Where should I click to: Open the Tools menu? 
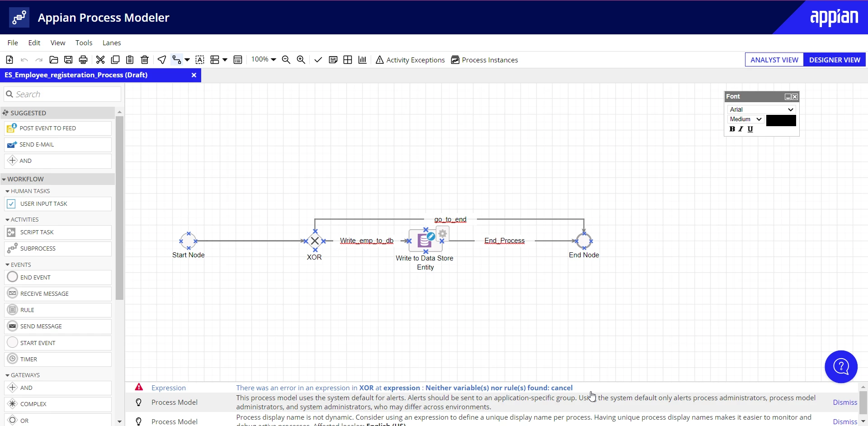84,43
